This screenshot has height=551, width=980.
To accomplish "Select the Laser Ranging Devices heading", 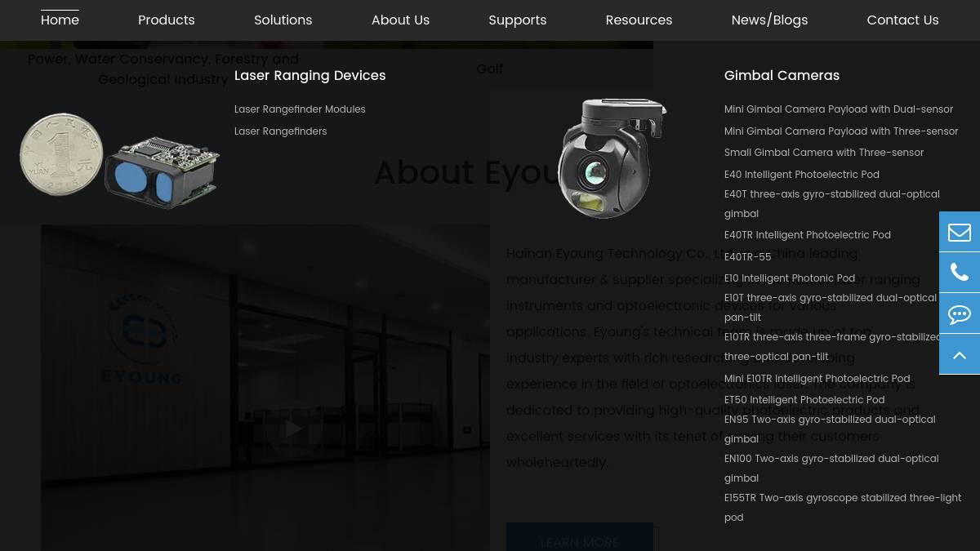I will point(310,76).
